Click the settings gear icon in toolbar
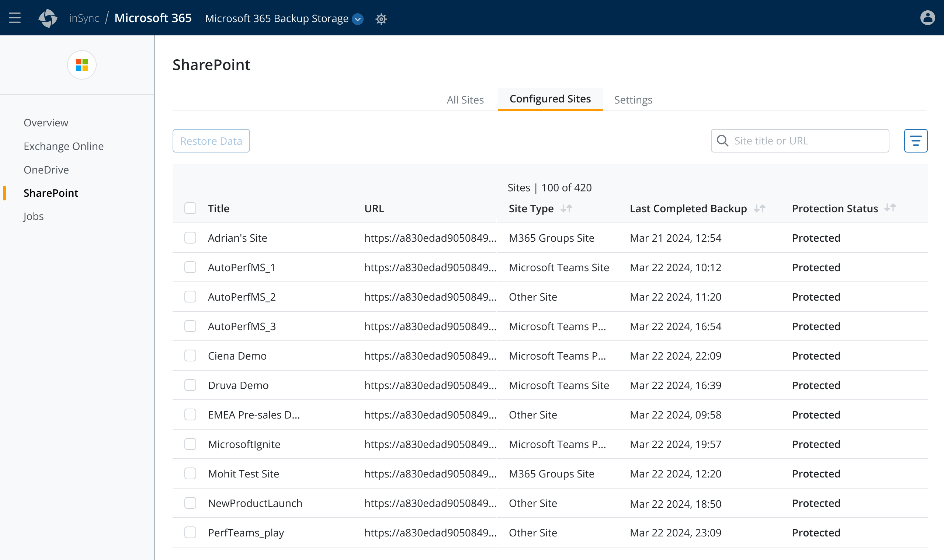 381,19
